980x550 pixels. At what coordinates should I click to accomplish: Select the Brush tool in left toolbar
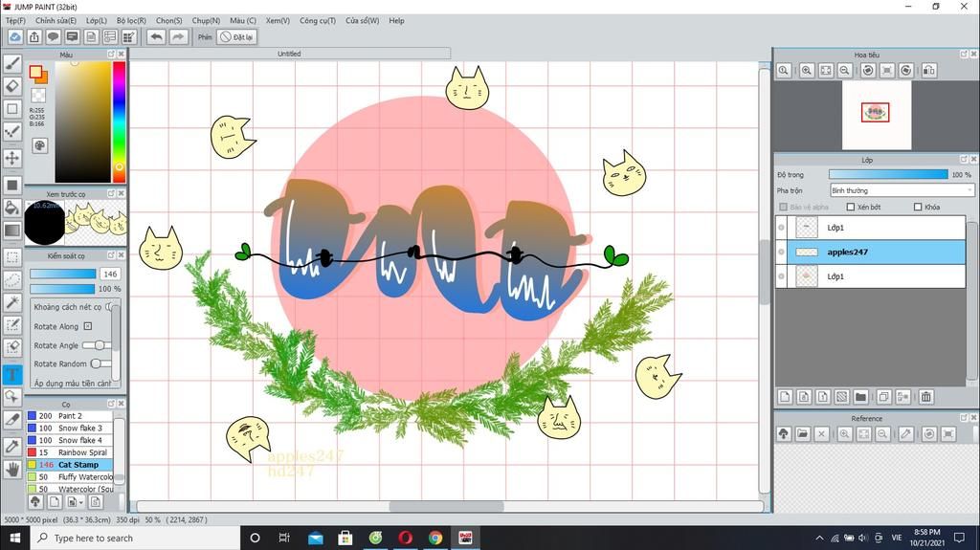click(x=12, y=63)
